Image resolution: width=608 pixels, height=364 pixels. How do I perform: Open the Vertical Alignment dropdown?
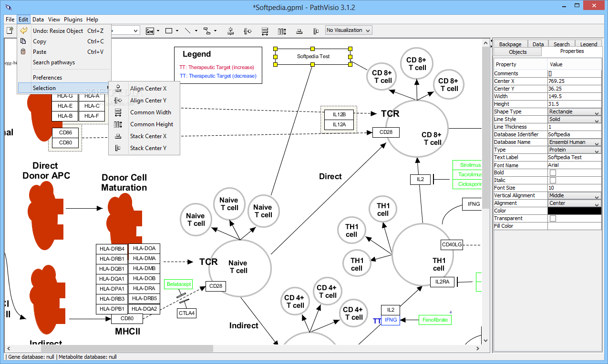(574, 195)
